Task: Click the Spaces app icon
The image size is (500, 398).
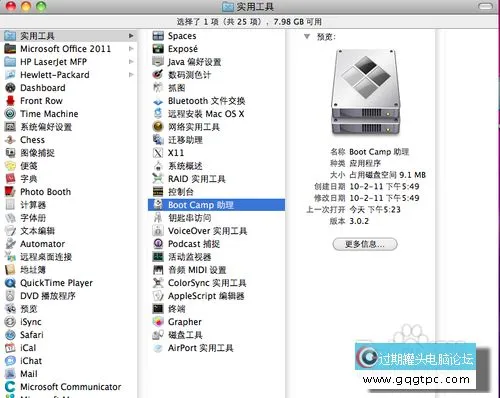Action: click(x=158, y=36)
